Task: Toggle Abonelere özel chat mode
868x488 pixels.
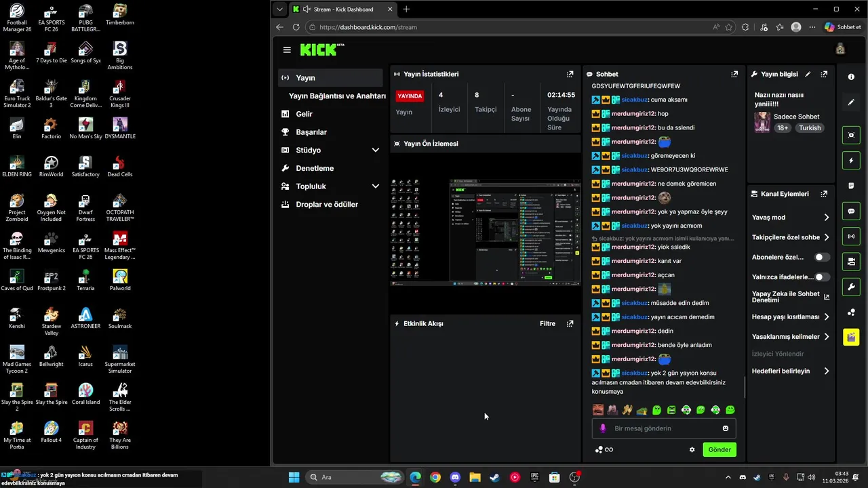Action: tap(822, 258)
